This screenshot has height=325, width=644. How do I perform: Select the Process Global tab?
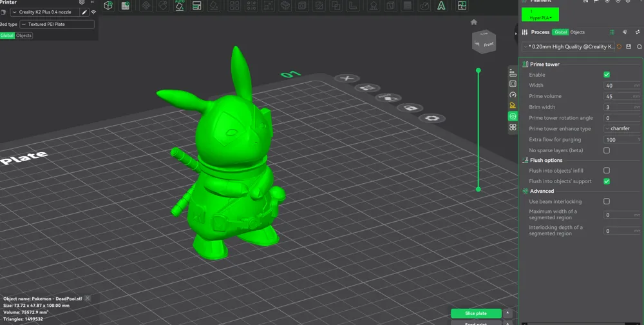561,32
